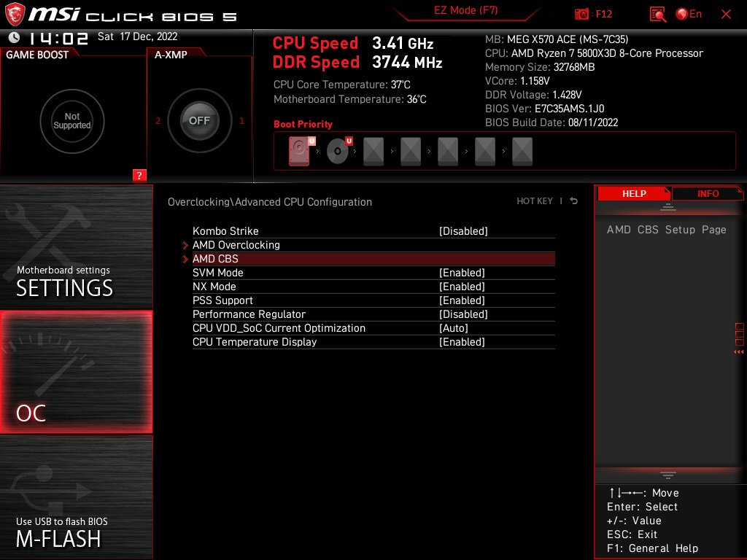Click the clock icon beside the time
The height and width of the screenshot is (560, 747).
point(15,37)
